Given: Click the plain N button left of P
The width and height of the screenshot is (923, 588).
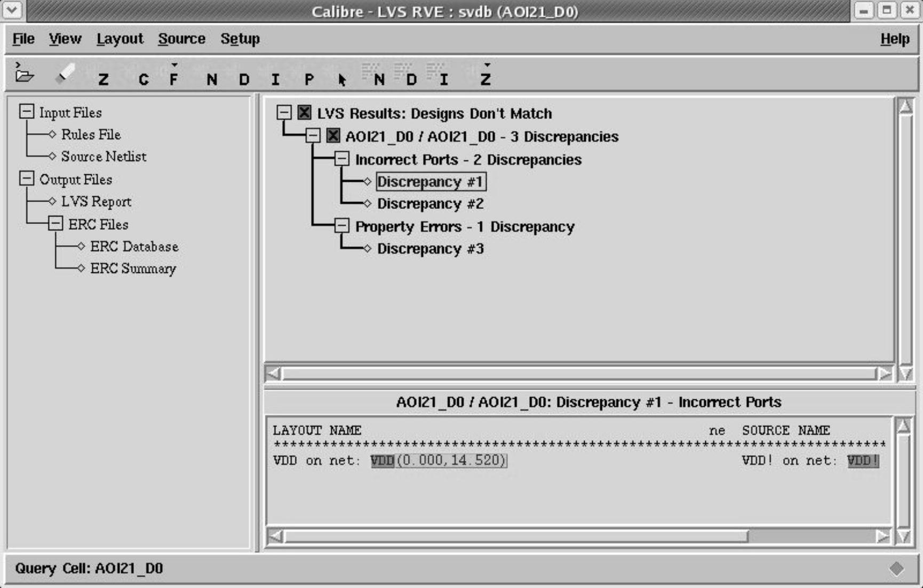Looking at the screenshot, I should pyautogui.click(x=212, y=80).
